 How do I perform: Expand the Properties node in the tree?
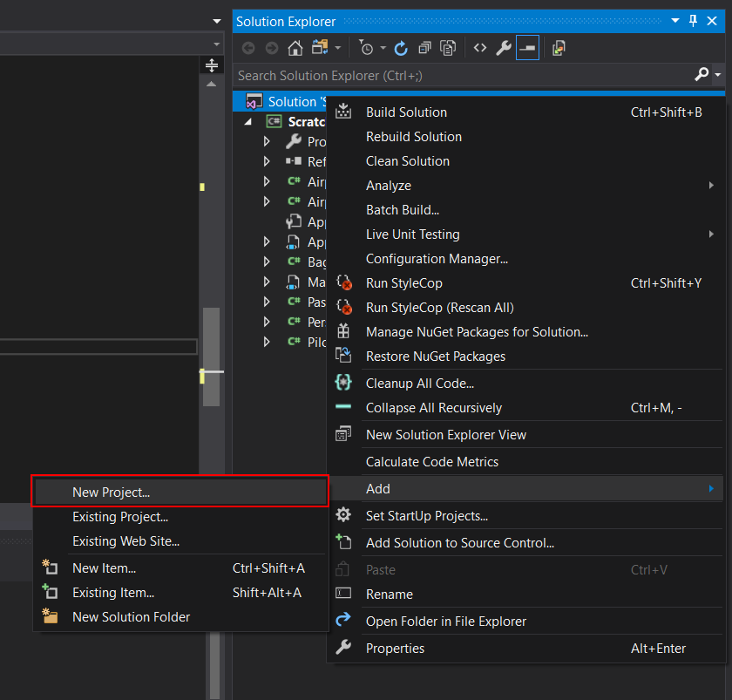click(x=267, y=141)
